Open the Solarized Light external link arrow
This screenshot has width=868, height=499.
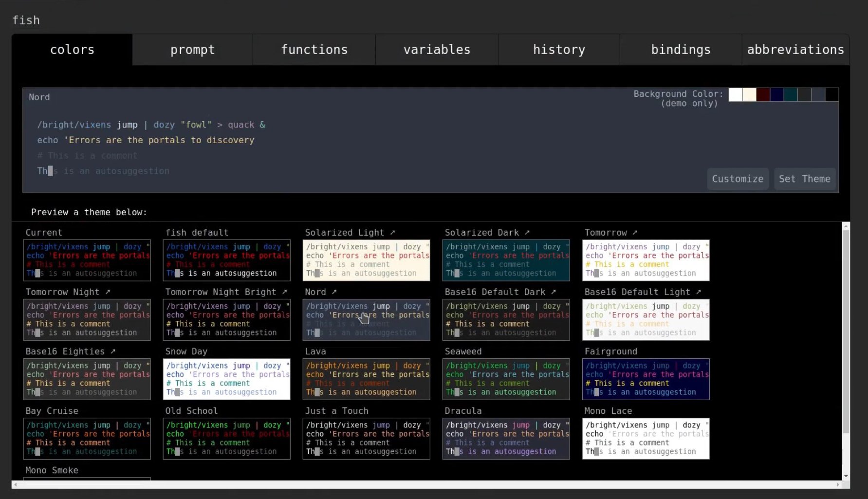[x=392, y=233]
